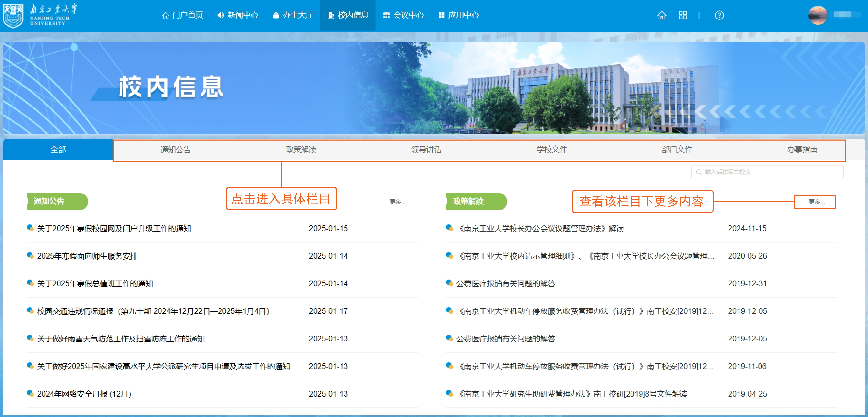
Task: Click 更多 for the 政策解读 section
Action: [x=817, y=202]
